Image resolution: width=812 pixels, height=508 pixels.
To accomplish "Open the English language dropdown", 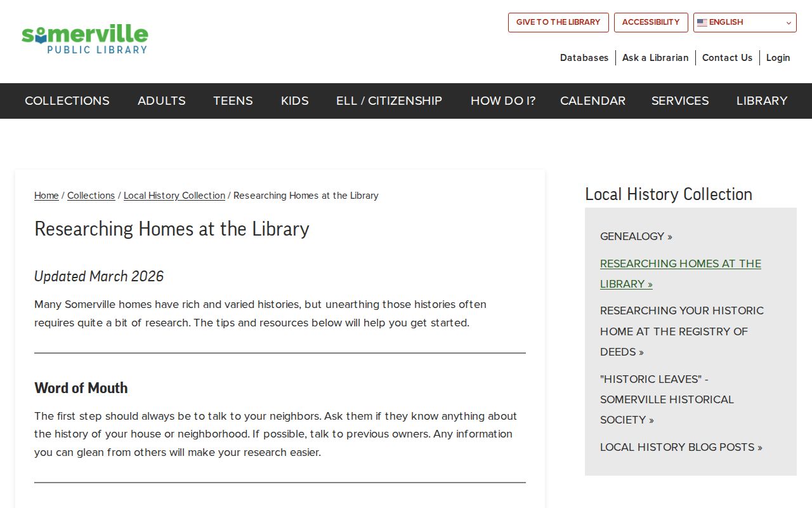I will (745, 22).
